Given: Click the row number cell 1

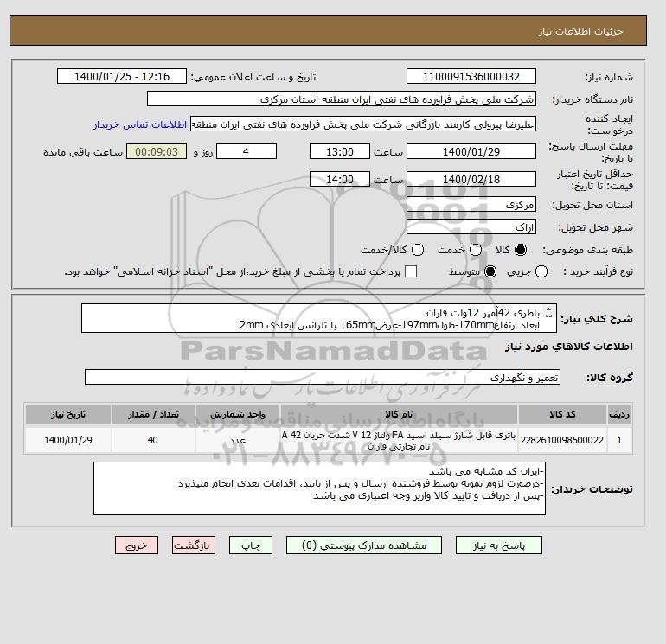Looking at the screenshot, I should click(x=619, y=440).
